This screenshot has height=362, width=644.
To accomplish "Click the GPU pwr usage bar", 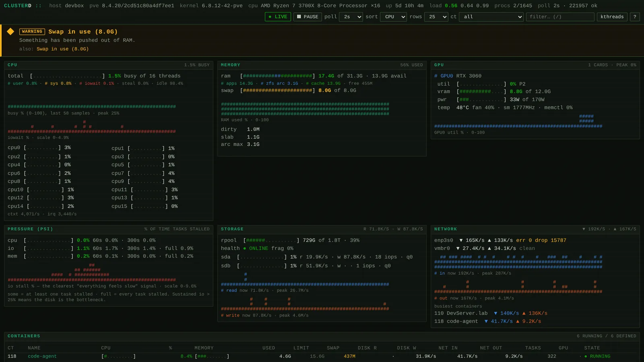I will click(x=481, y=100).
